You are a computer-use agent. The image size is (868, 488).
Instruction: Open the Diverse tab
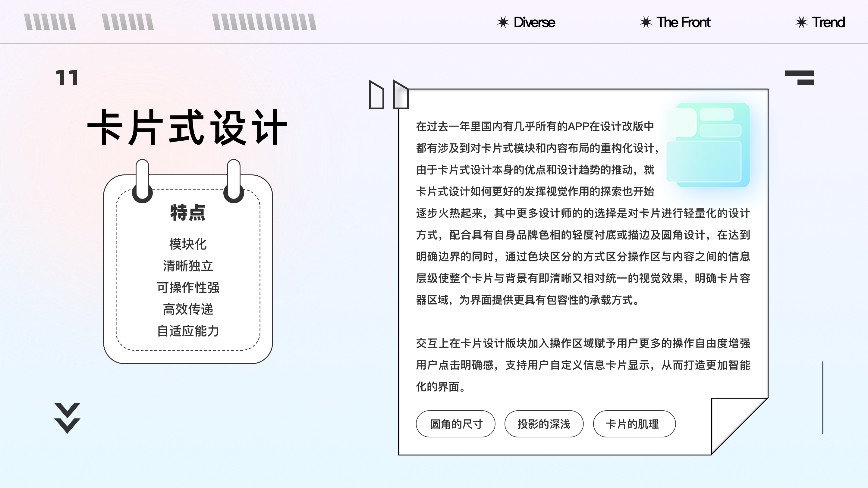[x=534, y=23]
